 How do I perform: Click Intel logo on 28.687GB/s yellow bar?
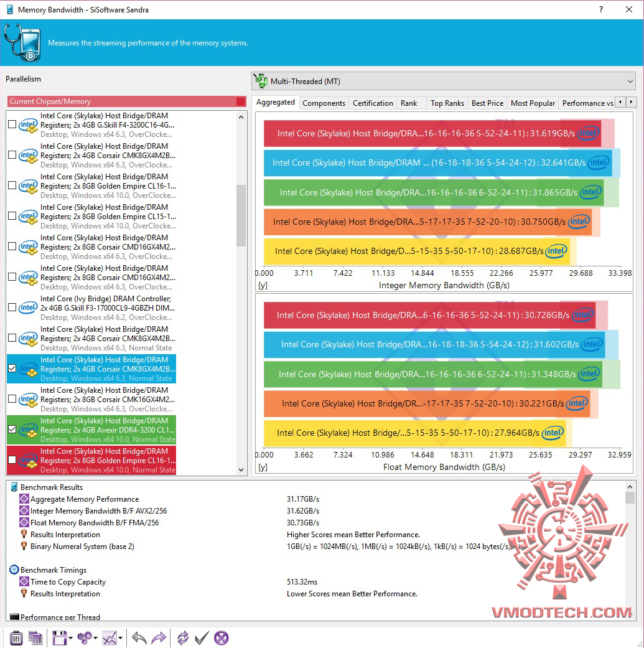click(x=556, y=251)
